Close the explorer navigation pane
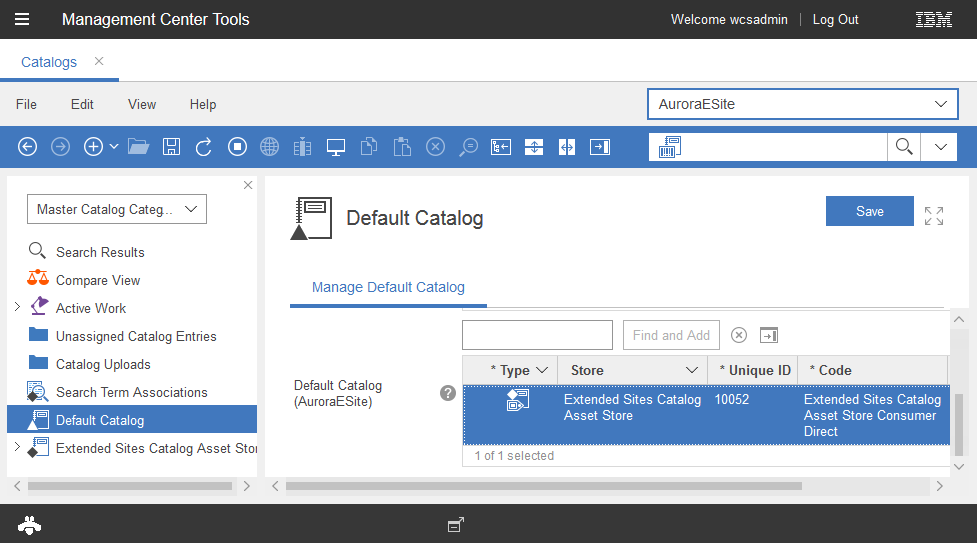Image resolution: width=977 pixels, height=543 pixels. click(x=248, y=185)
